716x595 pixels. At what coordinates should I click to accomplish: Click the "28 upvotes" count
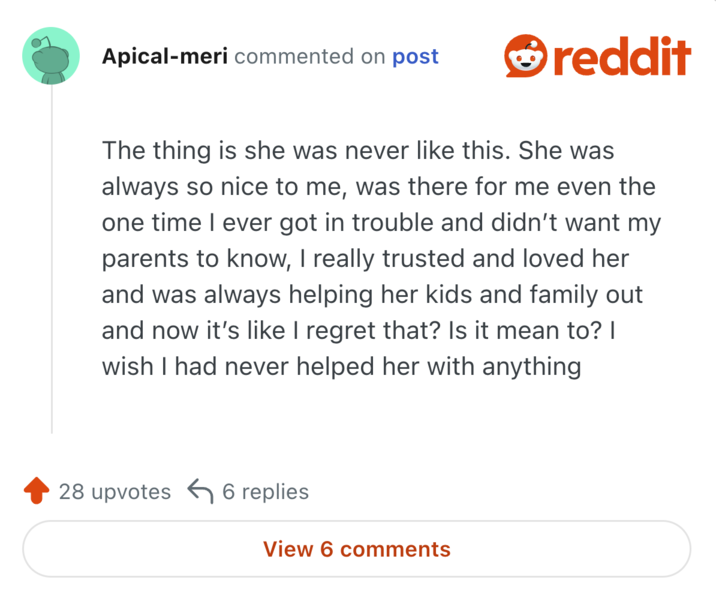[115, 491]
